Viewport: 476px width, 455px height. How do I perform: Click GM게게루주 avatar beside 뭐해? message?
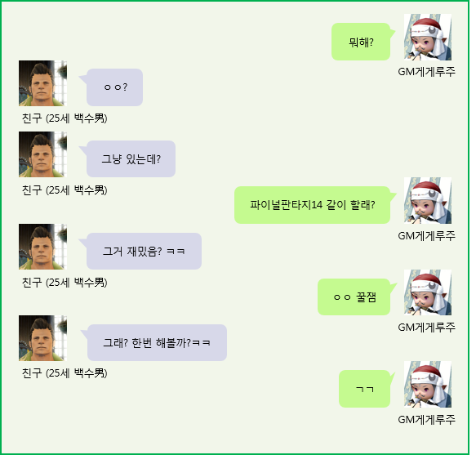[428, 37]
